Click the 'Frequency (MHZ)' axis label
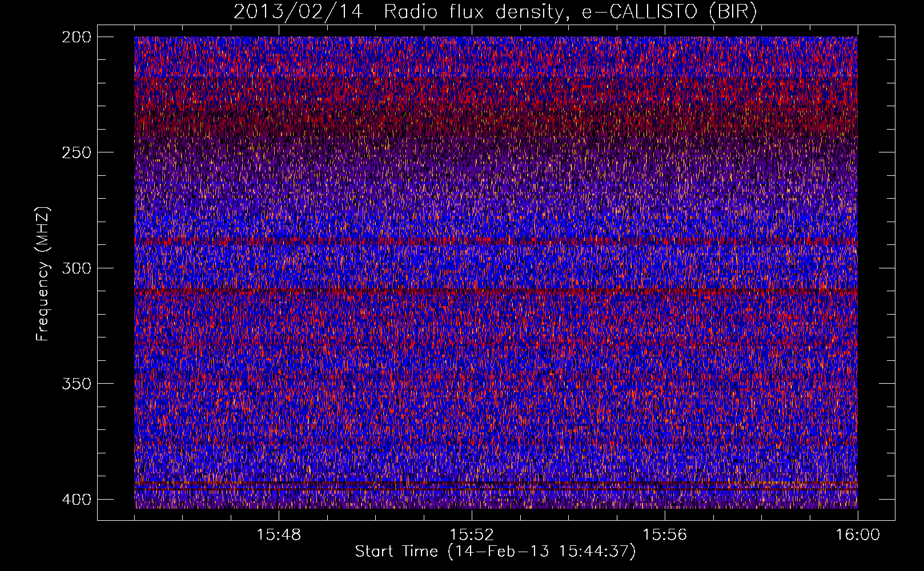The image size is (924, 571). pyautogui.click(x=43, y=274)
